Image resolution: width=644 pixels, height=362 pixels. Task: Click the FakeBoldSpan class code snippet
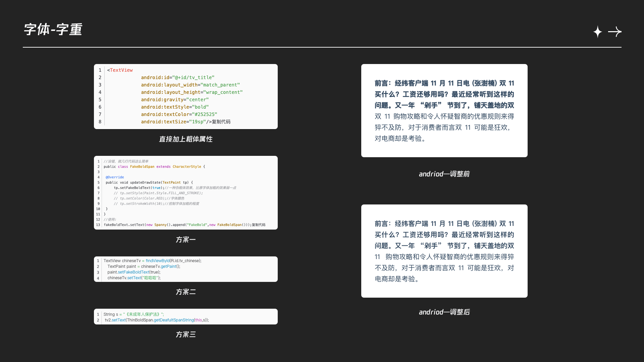(x=185, y=192)
